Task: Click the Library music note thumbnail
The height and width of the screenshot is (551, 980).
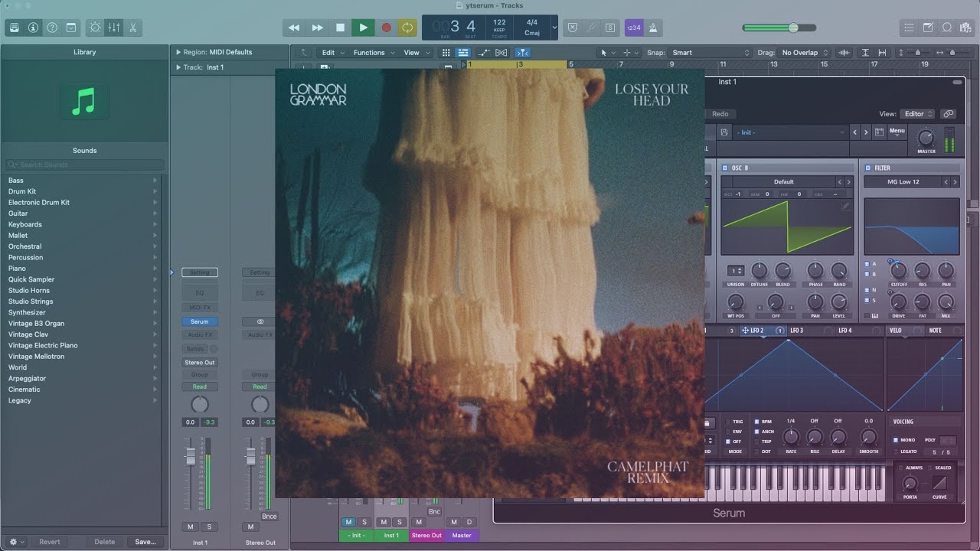Action: (84, 101)
